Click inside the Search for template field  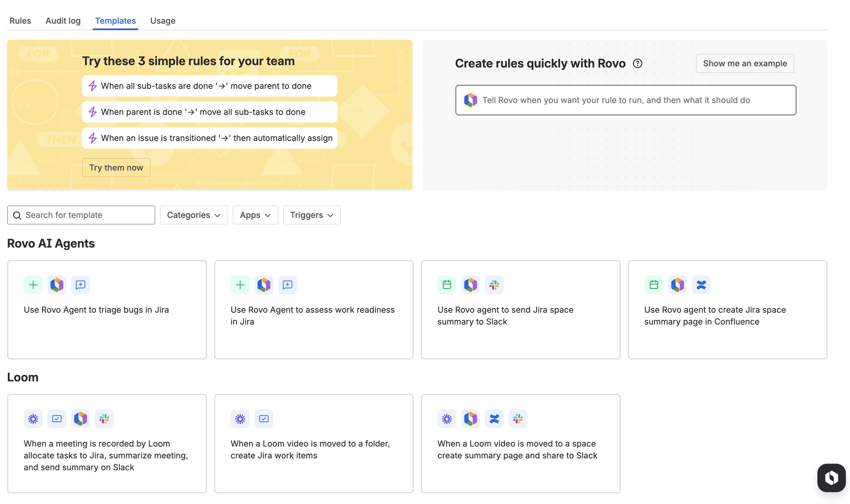(81, 215)
